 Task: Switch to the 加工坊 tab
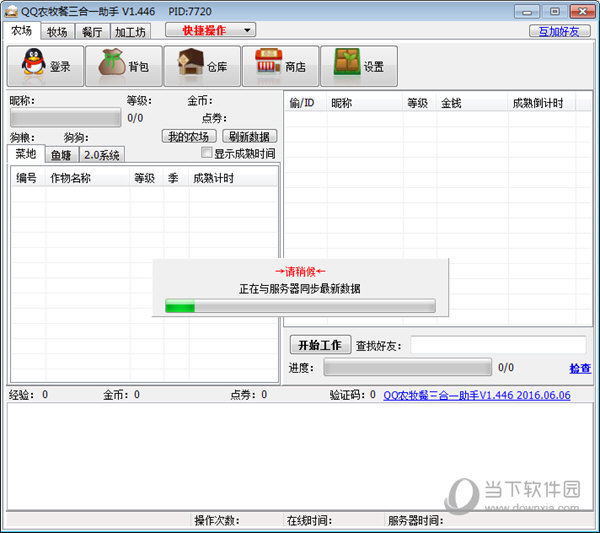pyautogui.click(x=130, y=32)
